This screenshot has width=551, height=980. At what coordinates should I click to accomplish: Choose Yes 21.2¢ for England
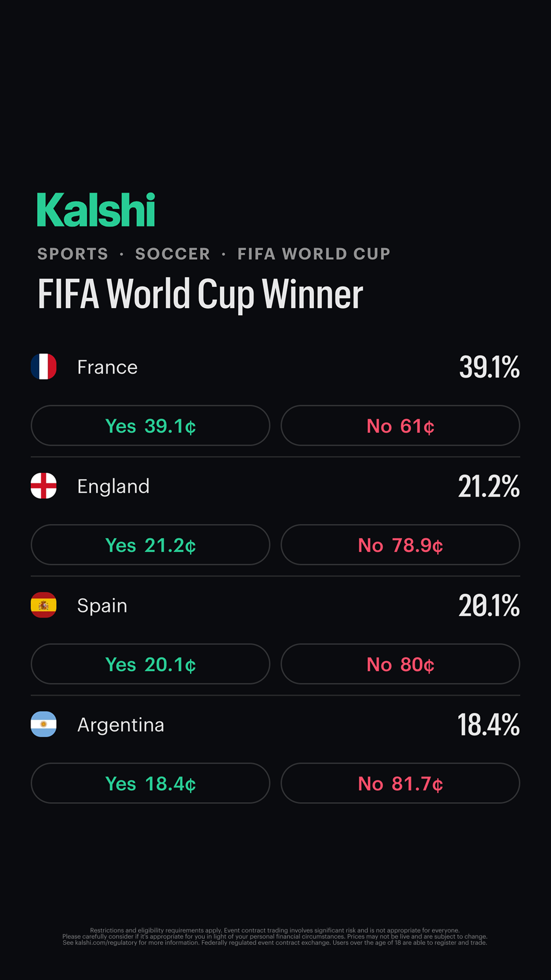(x=151, y=545)
